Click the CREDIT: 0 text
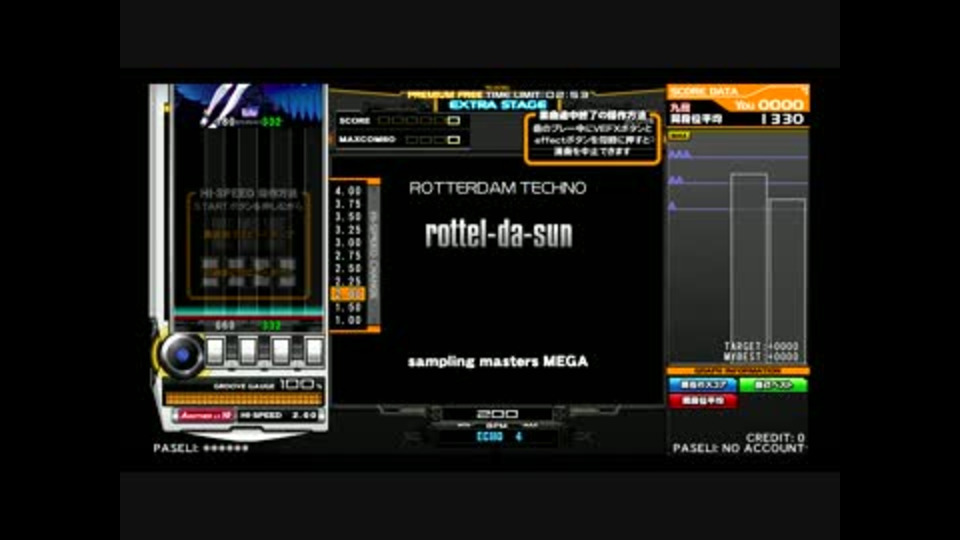This screenshot has height=540, width=960. tap(775, 438)
